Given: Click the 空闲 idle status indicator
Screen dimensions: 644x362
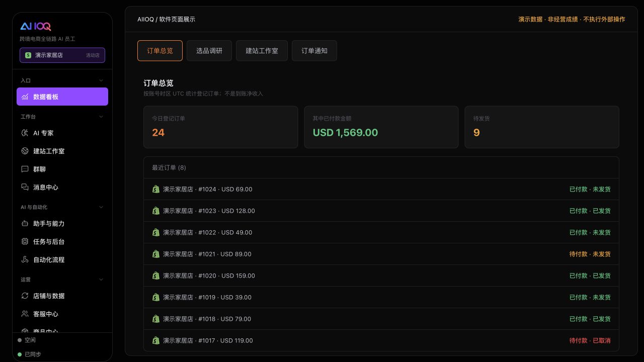Looking at the screenshot, I should pyautogui.click(x=27, y=340).
